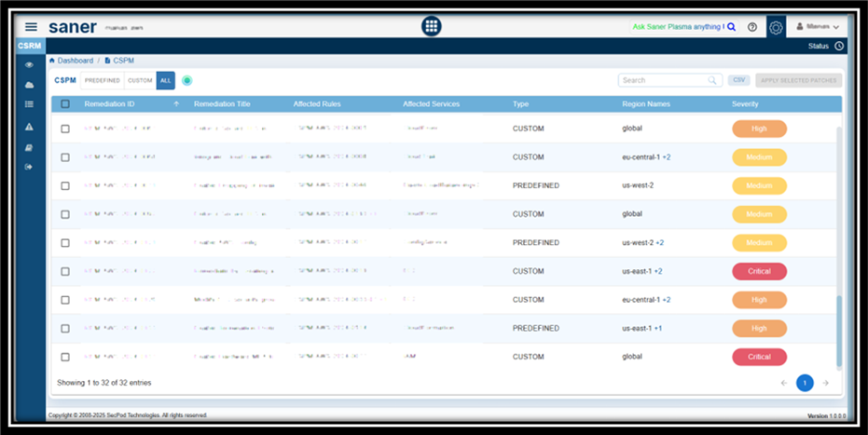Check the us-west-2 +2 row
The height and width of the screenshot is (435, 868).
coord(65,242)
